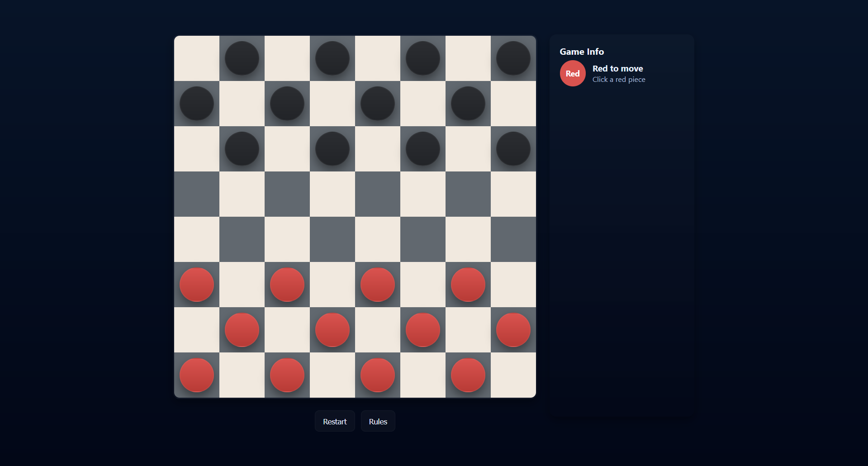
Task: Click third-from-left empty dark square in fourth row
Action: [x=378, y=194]
